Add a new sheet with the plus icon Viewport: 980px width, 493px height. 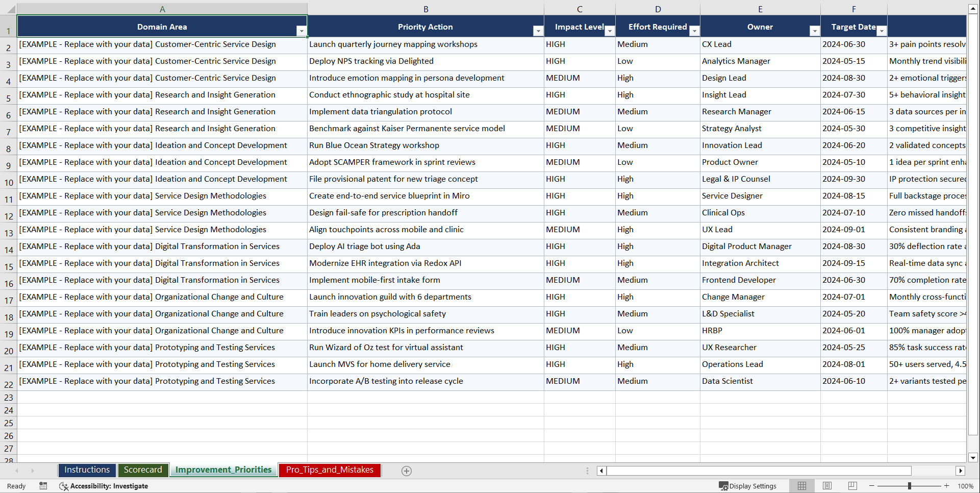pyautogui.click(x=406, y=471)
